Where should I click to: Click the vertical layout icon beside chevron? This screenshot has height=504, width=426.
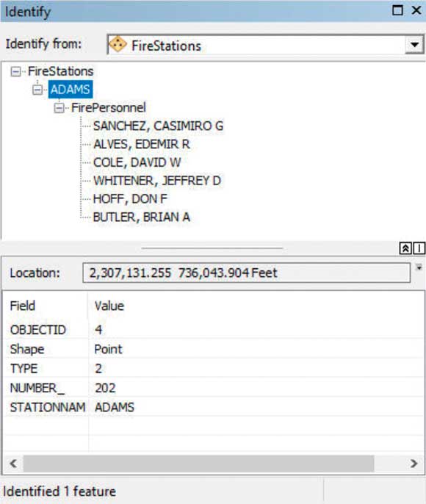coord(419,248)
